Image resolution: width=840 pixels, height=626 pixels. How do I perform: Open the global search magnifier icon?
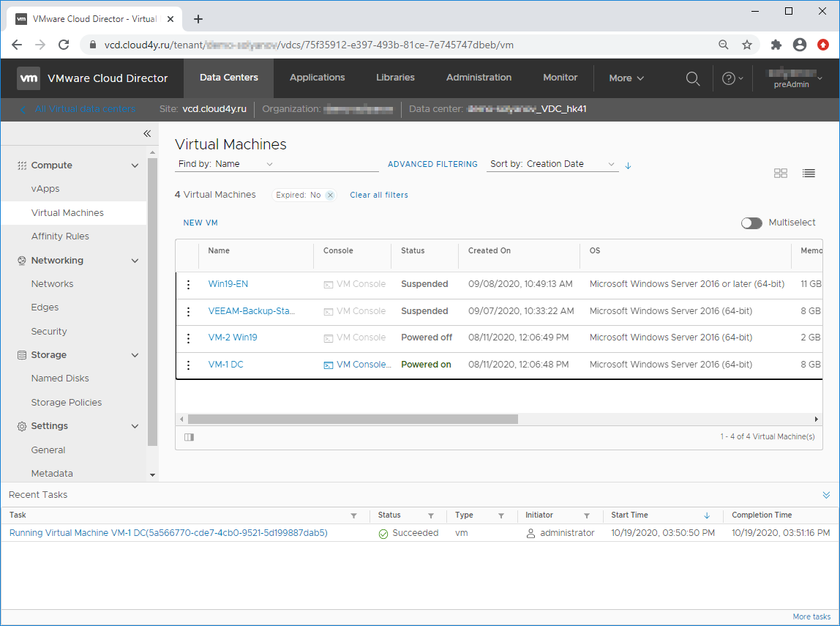(x=693, y=78)
